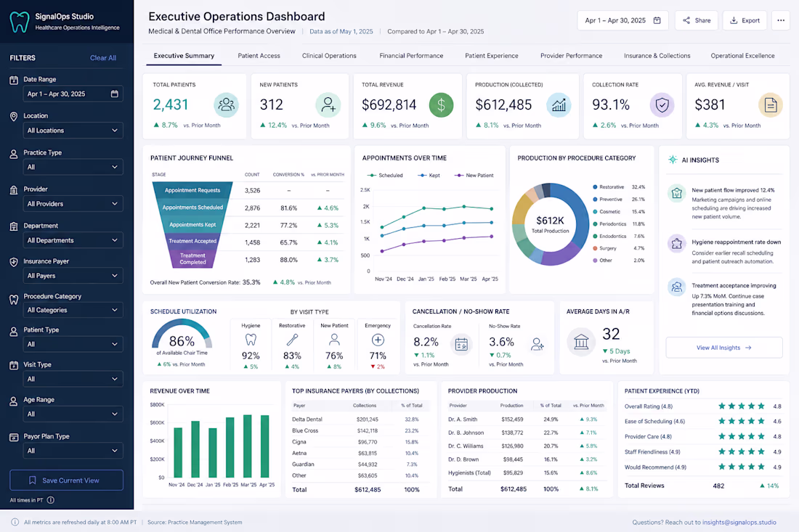This screenshot has height=532, width=799.
Task: Open the All Providers dropdown
Action: tap(73, 204)
